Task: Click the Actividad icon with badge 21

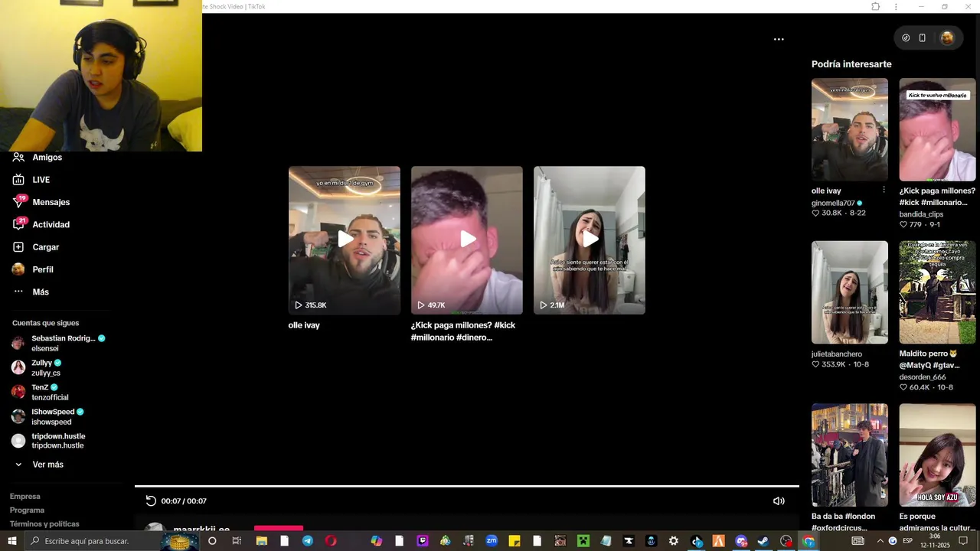Action: coord(19,224)
